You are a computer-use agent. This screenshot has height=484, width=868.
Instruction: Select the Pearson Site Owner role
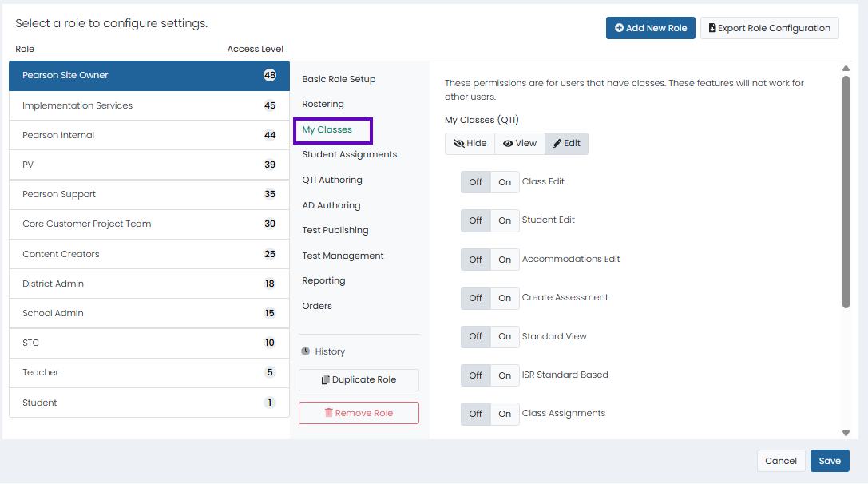tap(149, 76)
